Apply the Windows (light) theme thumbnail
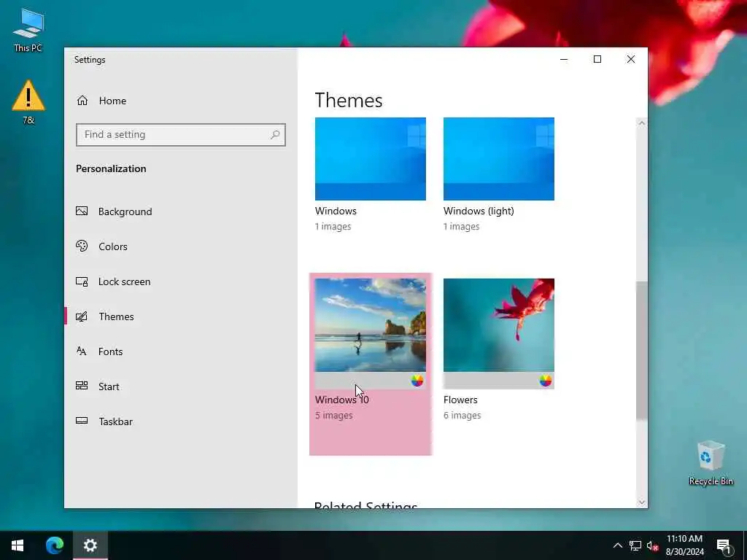747x560 pixels. click(499, 158)
